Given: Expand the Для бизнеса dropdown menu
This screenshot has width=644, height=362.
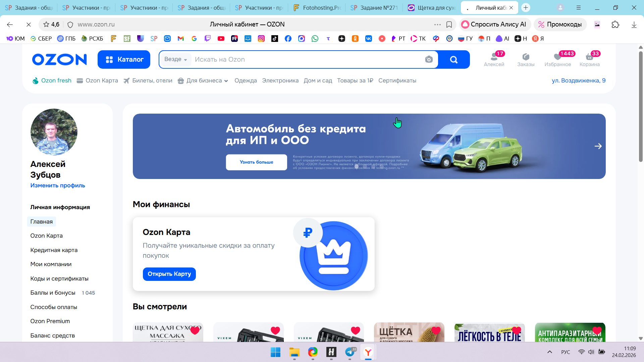Looking at the screenshot, I should tap(204, 81).
